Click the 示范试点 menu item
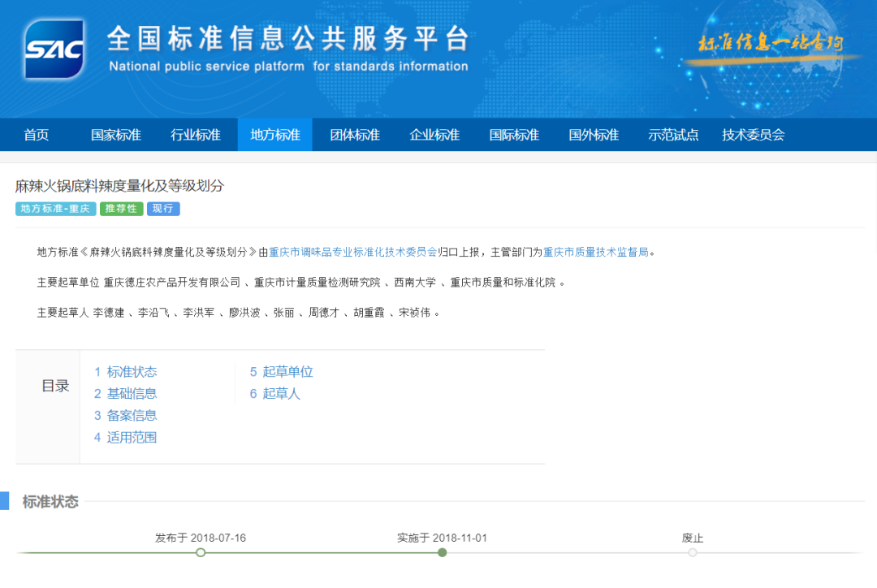The width and height of the screenshot is (877, 588). click(673, 135)
